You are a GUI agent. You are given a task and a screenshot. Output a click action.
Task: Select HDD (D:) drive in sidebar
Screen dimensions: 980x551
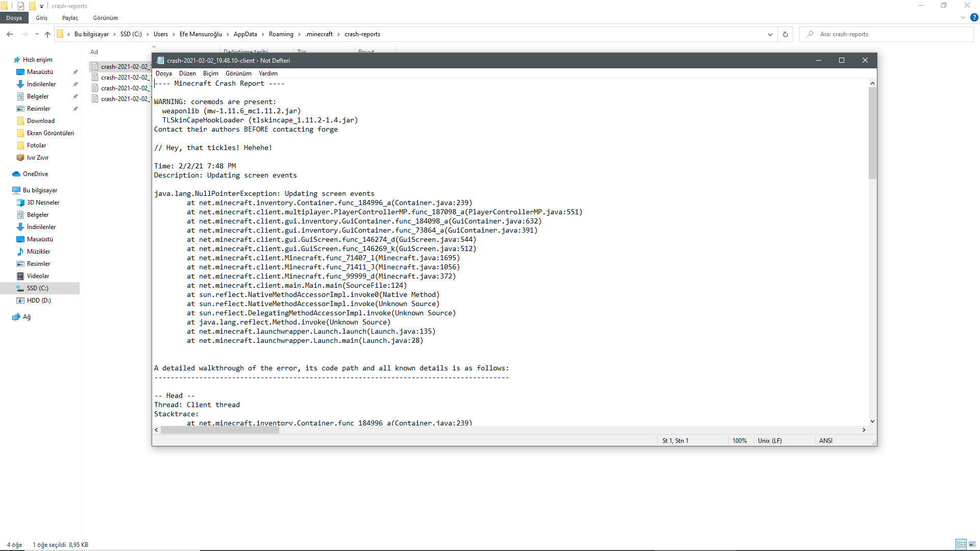(x=39, y=300)
